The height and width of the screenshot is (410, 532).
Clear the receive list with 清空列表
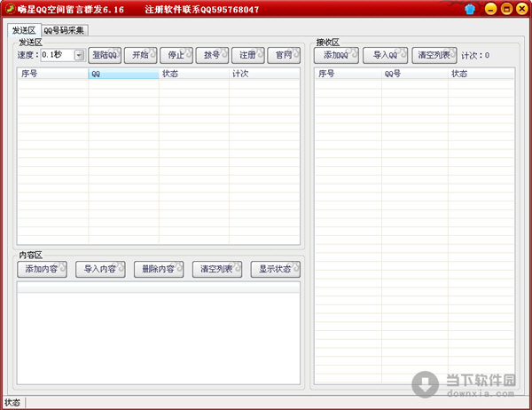(434, 55)
